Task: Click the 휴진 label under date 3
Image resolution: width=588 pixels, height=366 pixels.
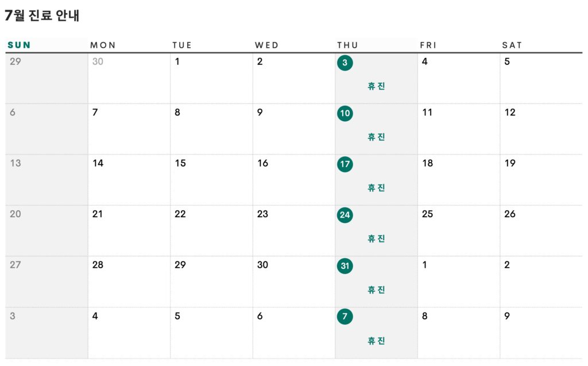Action: 376,86
